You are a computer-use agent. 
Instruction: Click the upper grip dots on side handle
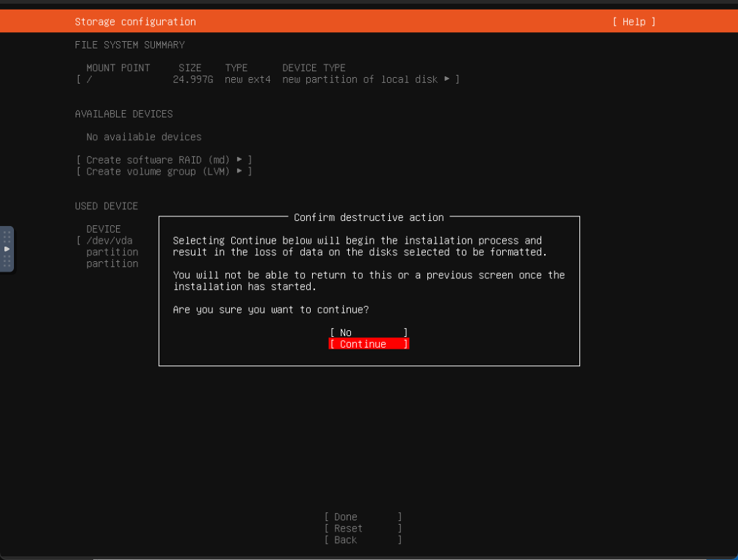[7, 236]
